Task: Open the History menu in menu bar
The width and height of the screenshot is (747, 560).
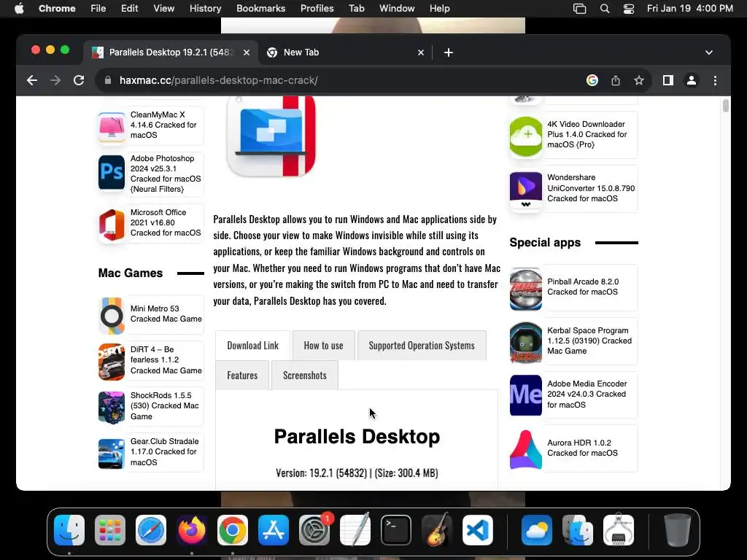Action: click(x=205, y=9)
